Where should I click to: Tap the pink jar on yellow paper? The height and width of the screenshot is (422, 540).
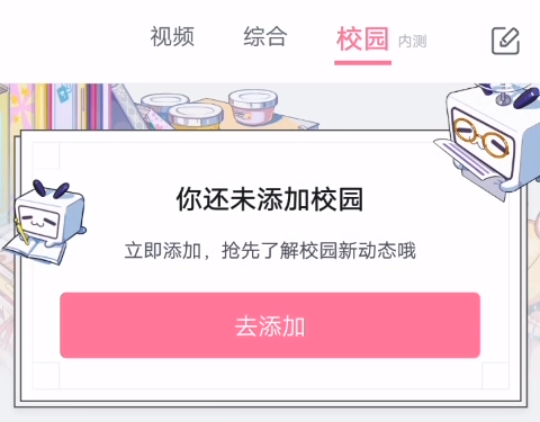pos(253,107)
